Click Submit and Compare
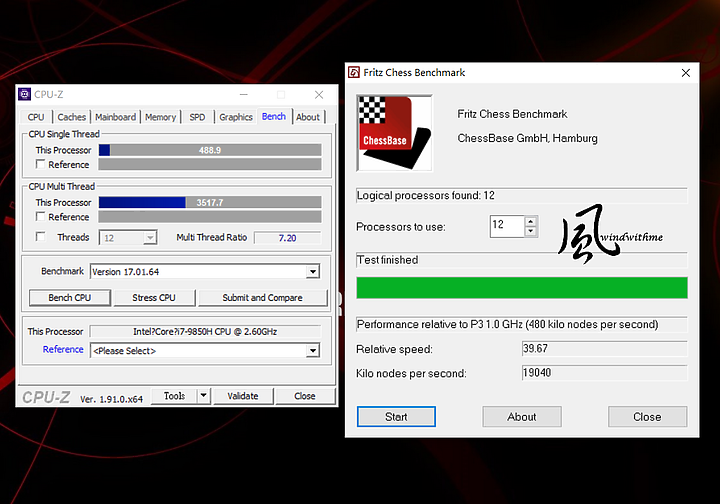The height and width of the screenshot is (504, 720). (x=263, y=297)
